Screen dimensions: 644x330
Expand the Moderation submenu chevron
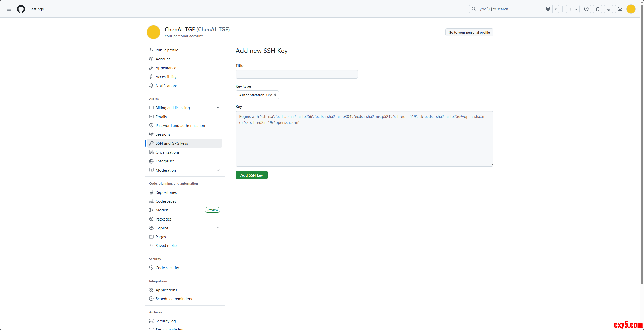click(x=218, y=170)
